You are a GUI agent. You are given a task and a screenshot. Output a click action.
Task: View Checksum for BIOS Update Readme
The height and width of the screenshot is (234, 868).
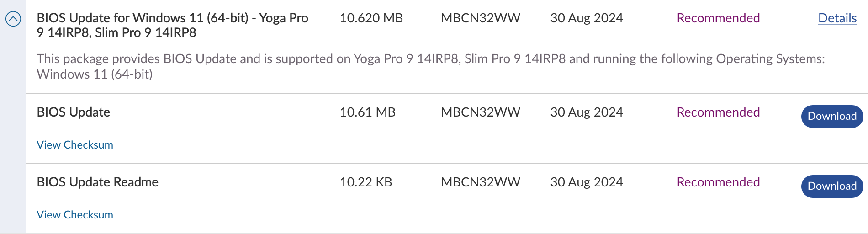pos(75,215)
